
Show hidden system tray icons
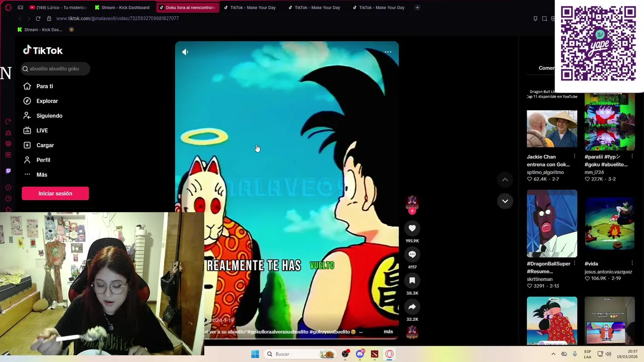[x=553, y=354]
